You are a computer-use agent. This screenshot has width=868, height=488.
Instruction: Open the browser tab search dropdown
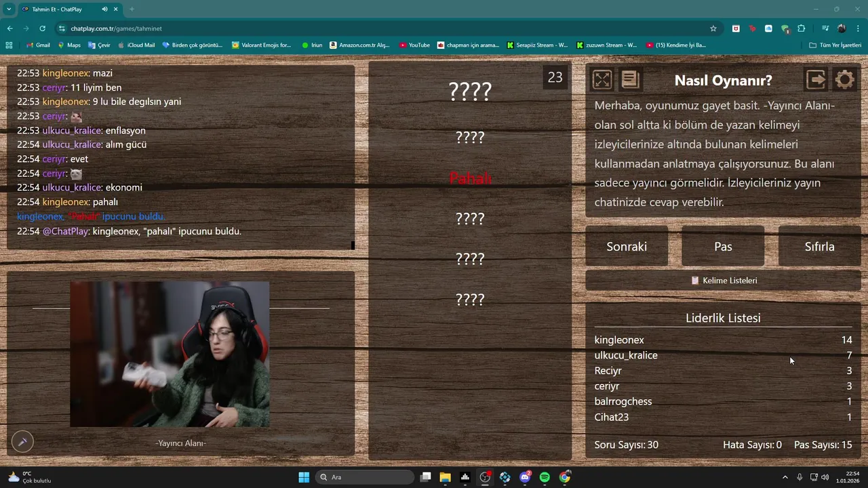pos(9,9)
